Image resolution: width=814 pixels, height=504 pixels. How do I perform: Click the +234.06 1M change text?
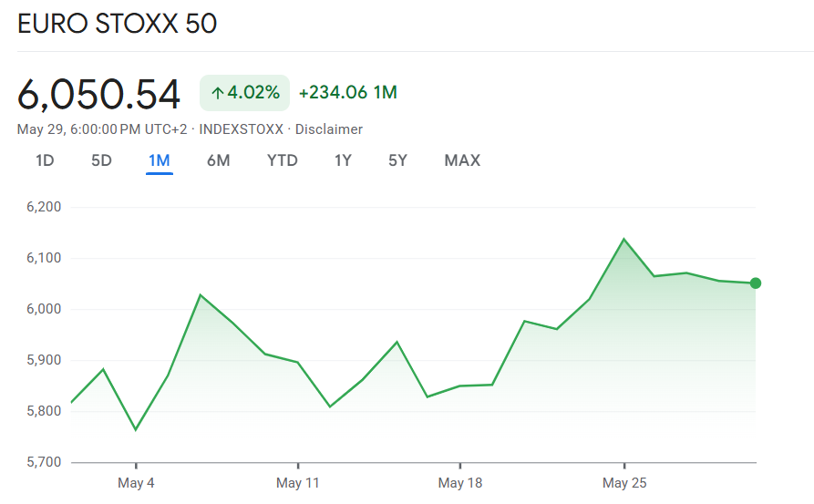pos(348,92)
